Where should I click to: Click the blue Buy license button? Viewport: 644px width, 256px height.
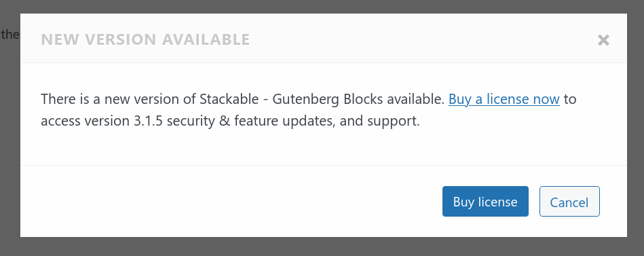pos(485,202)
